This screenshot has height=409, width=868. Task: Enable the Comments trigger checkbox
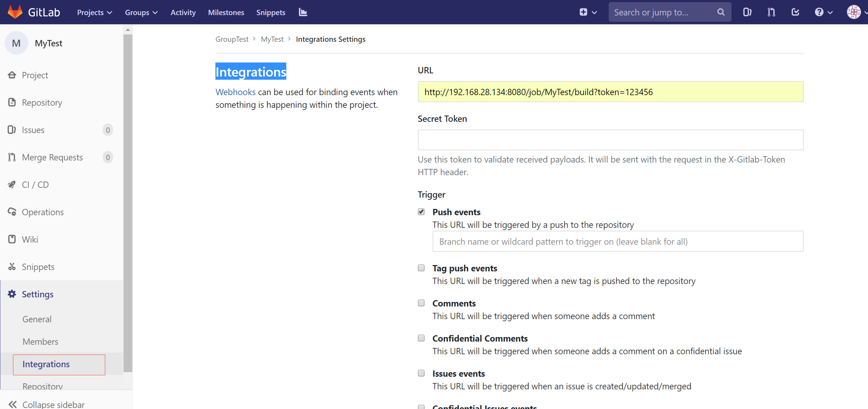[421, 303]
